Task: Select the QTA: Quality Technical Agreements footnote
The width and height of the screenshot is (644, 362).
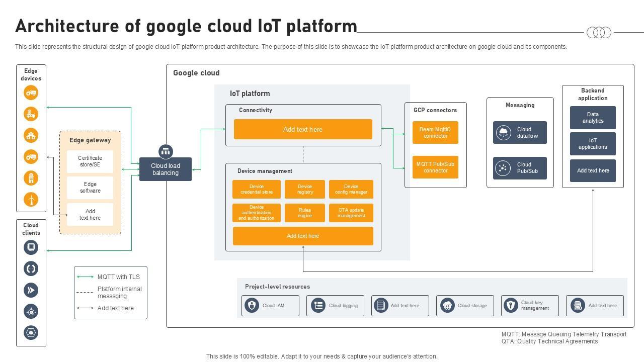Action: click(x=550, y=341)
